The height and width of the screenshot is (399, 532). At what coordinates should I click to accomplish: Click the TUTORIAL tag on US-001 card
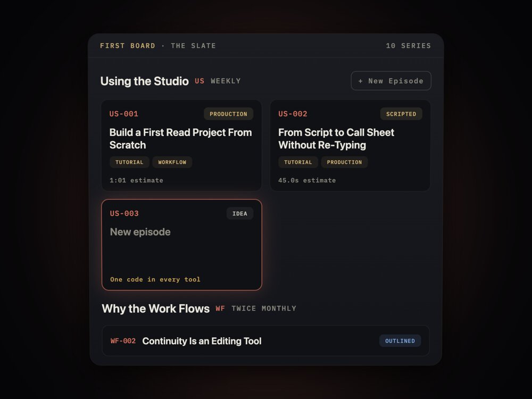(x=129, y=162)
